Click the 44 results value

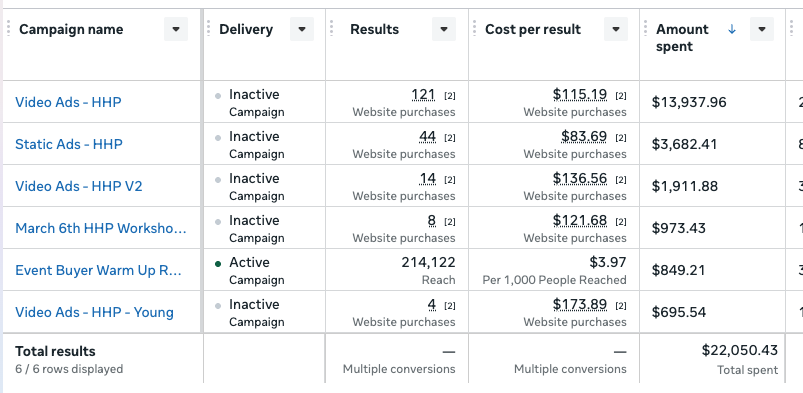click(x=427, y=137)
